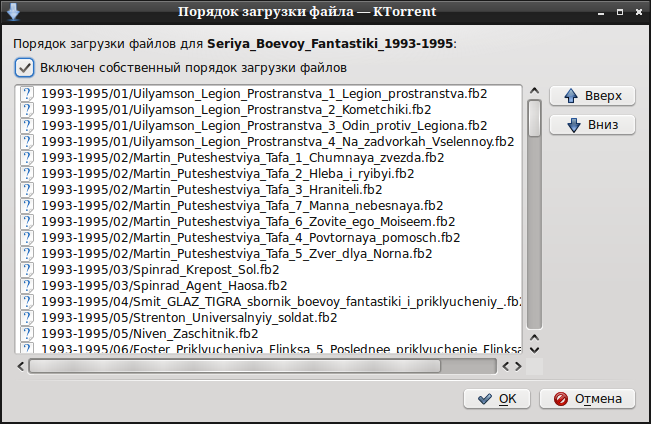Screen dimensions: 651x424
Task: Click horizontal scrollbar right arrow at far right
Action: (519, 366)
